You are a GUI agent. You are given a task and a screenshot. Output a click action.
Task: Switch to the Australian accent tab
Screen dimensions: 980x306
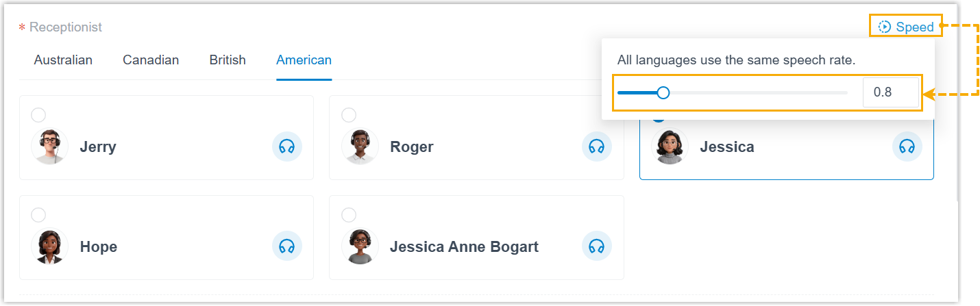point(63,60)
